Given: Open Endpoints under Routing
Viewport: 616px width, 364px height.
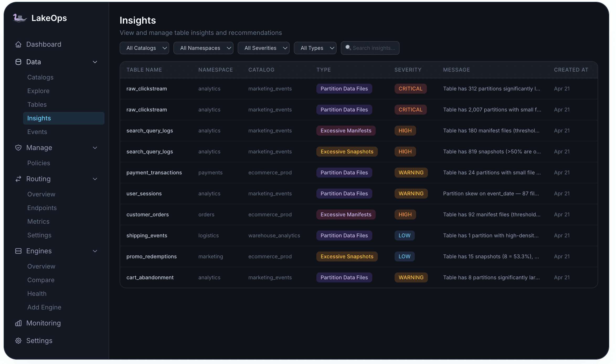Looking at the screenshot, I should point(42,208).
